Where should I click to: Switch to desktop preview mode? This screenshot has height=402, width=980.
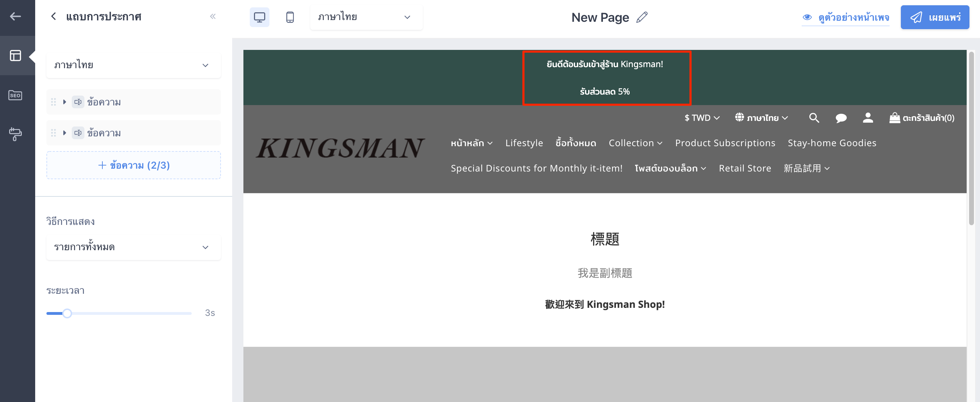[x=260, y=17]
